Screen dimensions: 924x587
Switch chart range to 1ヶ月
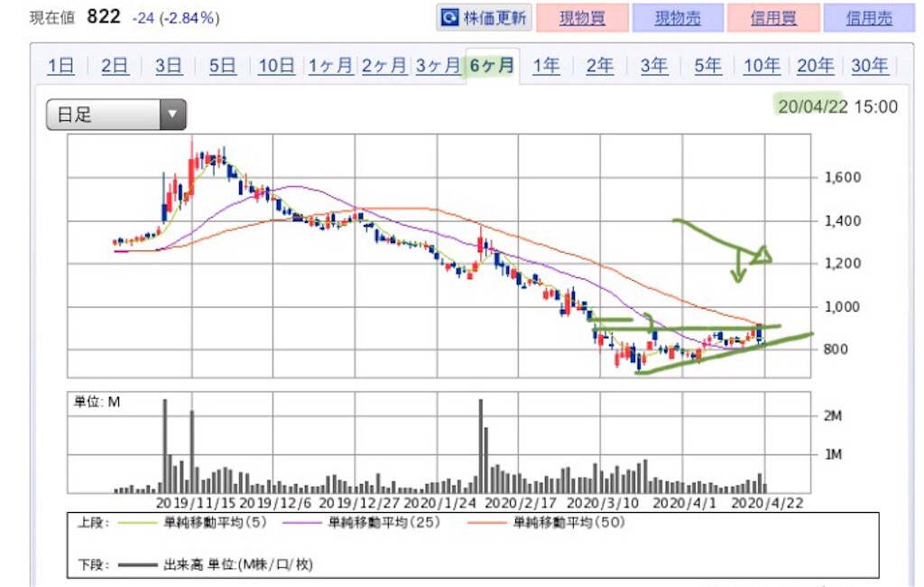(330, 66)
